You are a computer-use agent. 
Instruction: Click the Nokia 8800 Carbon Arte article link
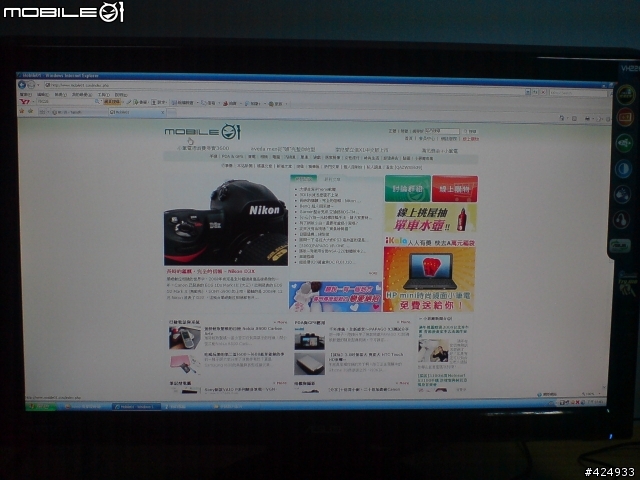click(x=243, y=330)
